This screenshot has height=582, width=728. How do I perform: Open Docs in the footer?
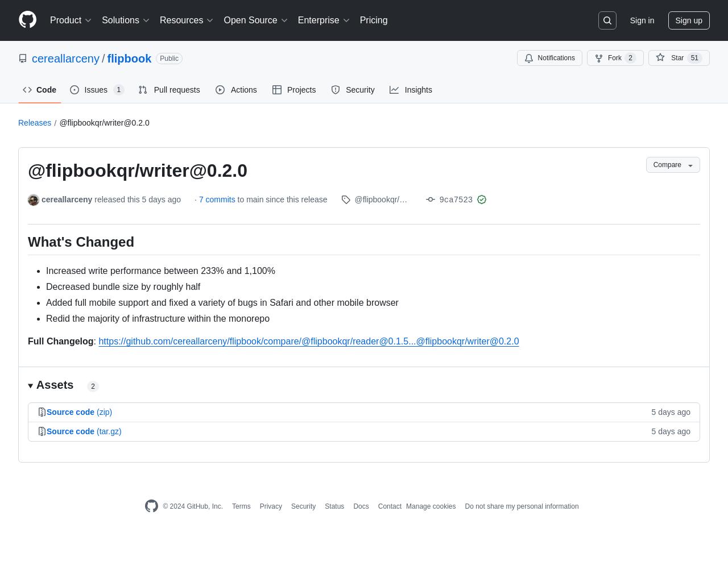361,506
